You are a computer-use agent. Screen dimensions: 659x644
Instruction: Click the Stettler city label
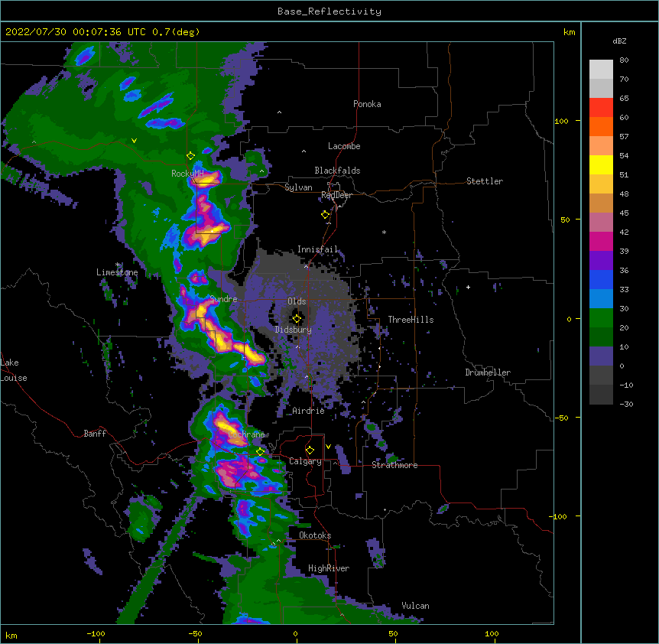(x=485, y=181)
